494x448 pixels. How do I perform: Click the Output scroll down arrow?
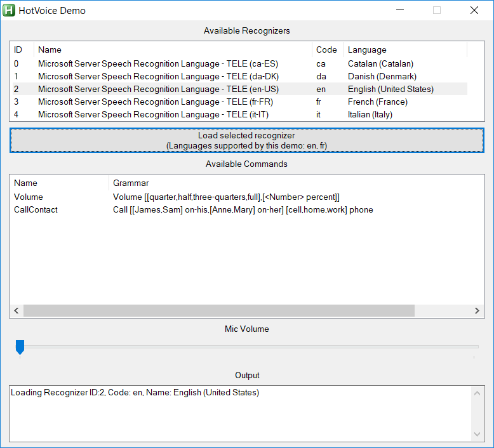tap(477, 435)
